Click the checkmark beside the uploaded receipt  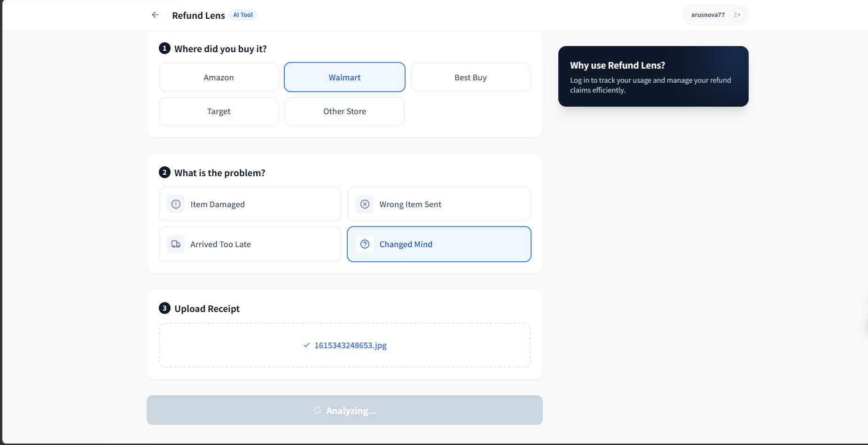click(306, 345)
